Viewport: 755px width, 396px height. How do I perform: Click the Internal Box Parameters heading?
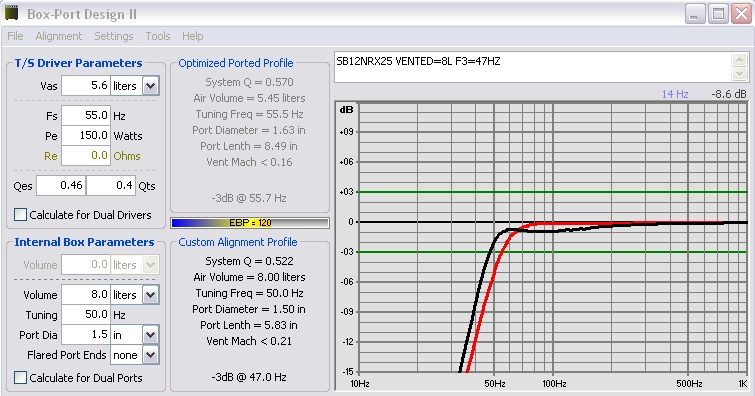[x=84, y=242]
